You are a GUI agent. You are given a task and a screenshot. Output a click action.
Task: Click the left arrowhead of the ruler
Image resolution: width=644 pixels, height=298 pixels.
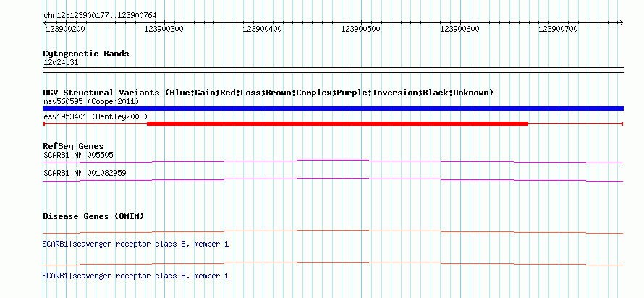pos(45,22)
